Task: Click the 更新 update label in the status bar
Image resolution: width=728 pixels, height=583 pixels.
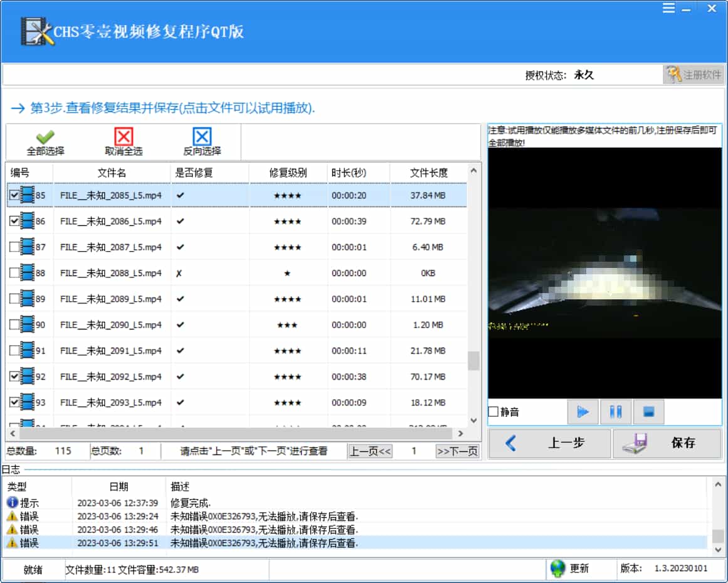Action: point(579,569)
